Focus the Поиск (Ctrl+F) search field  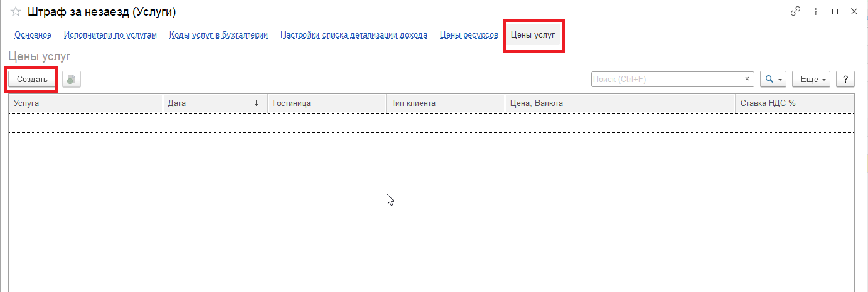pos(666,80)
